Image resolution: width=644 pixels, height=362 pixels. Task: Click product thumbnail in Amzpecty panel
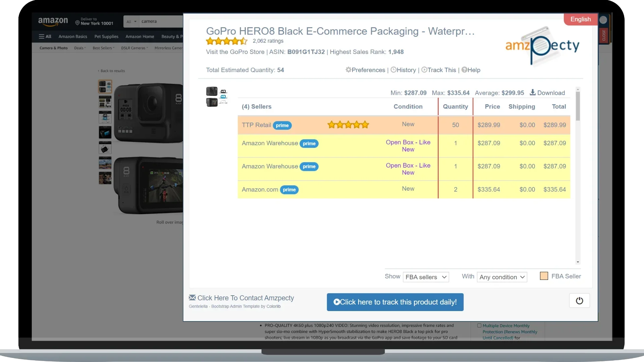tap(217, 97)
